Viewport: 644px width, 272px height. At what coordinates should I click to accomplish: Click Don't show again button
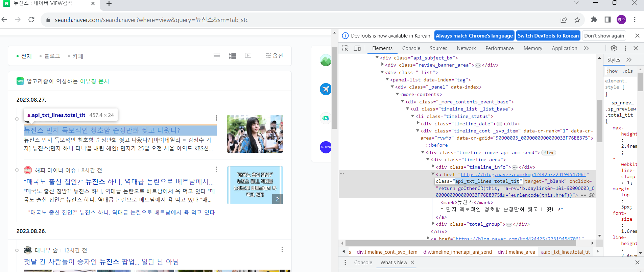click(604, 36)
